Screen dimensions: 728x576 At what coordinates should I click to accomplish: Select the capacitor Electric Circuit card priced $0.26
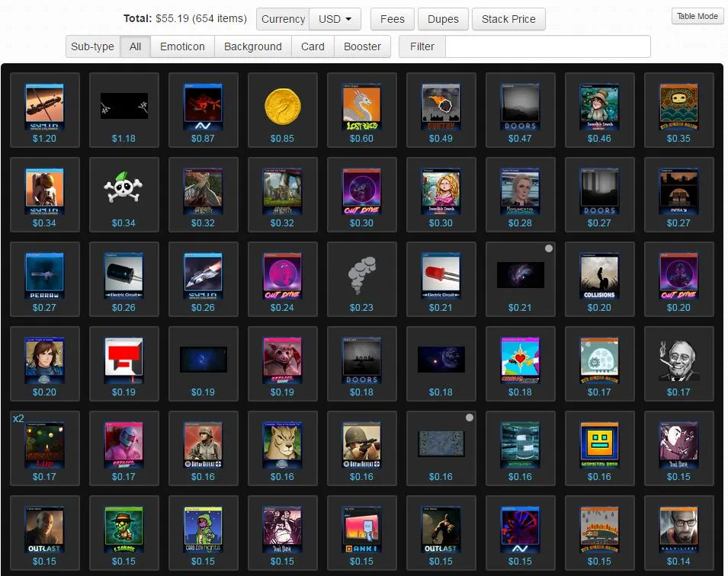(124, 279)
